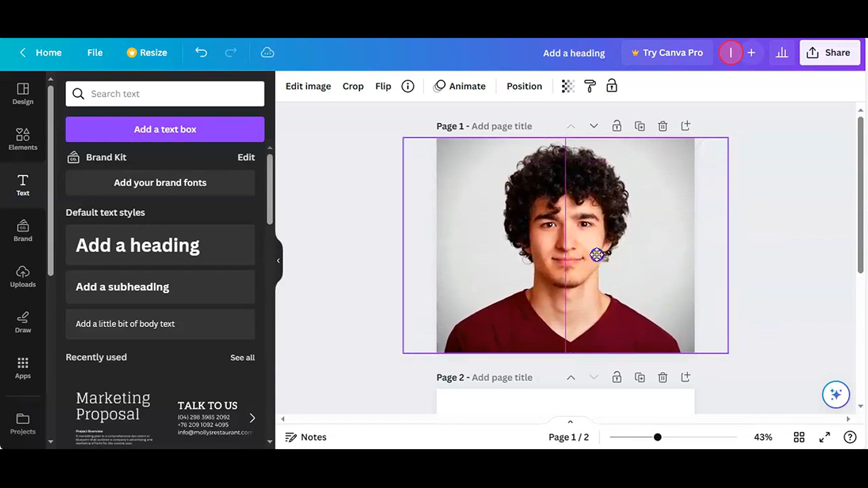Go to Home
This screenshot has height=488, width=868.
tap(48, 52)
